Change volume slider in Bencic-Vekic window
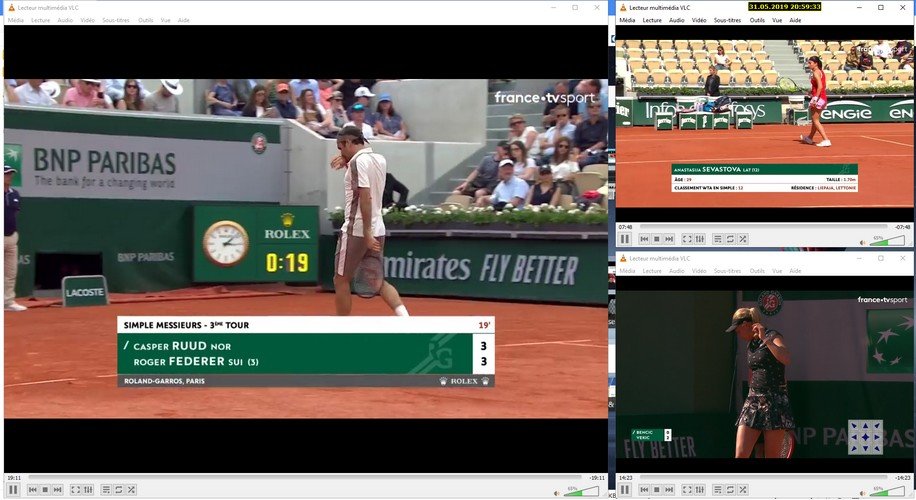The height and width of the screenshot is (500, 916). 887,492
